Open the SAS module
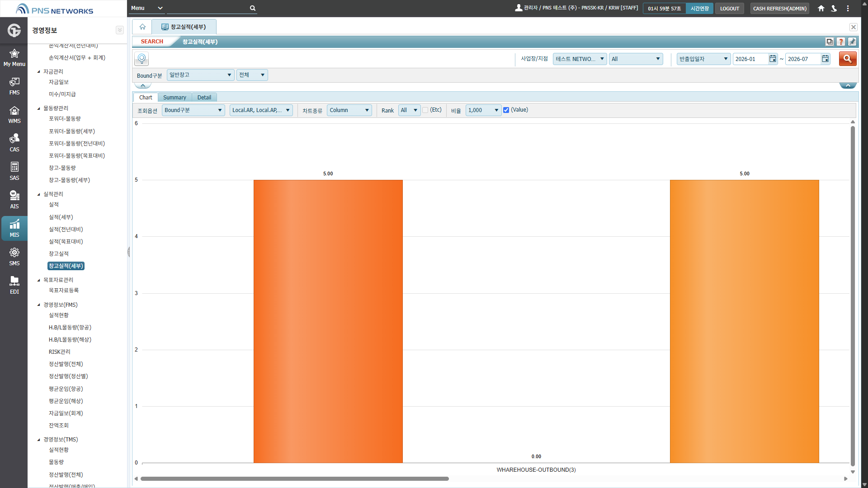This screenshot has height=488, width=868. point(14,172)
